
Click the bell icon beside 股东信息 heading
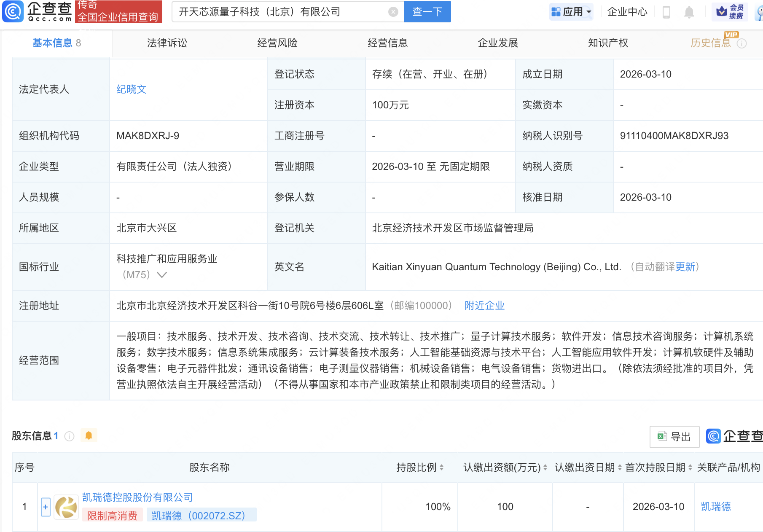89,435
